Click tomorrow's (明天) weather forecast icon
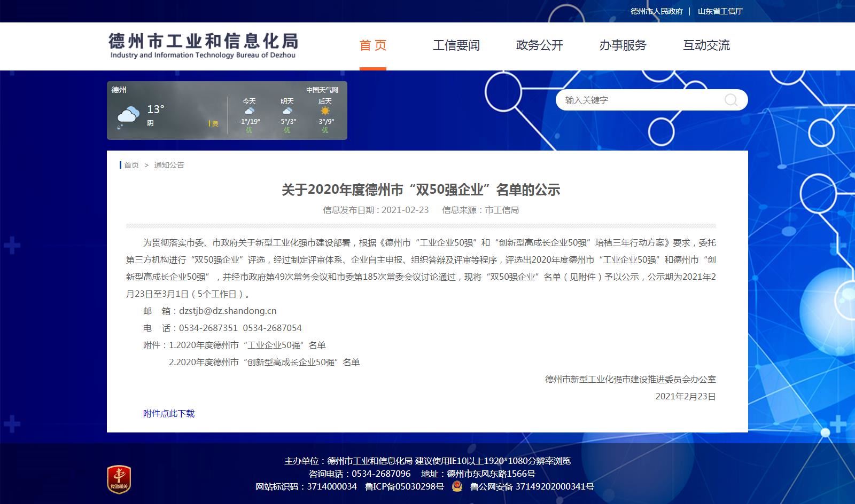855x504 pixels. point(287,111)
